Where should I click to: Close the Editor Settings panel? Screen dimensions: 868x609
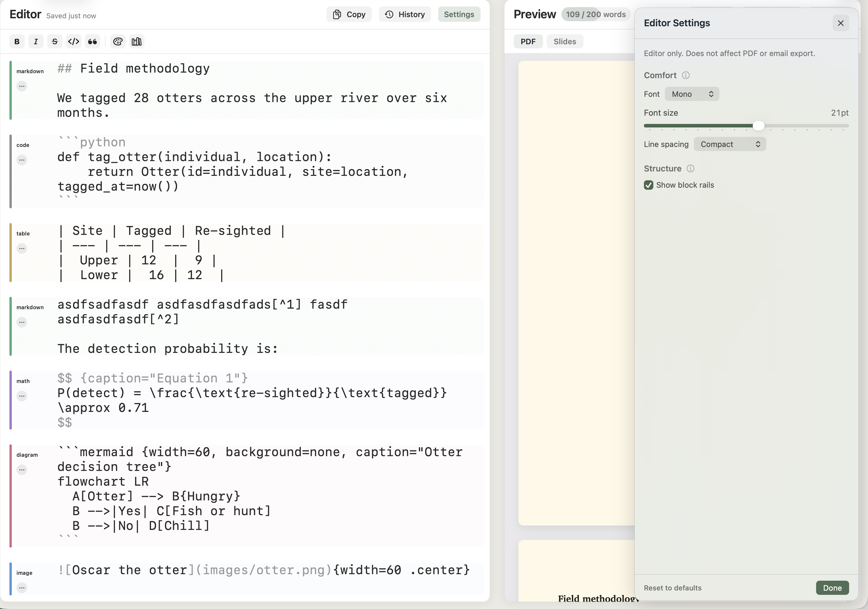click(841, 23)
